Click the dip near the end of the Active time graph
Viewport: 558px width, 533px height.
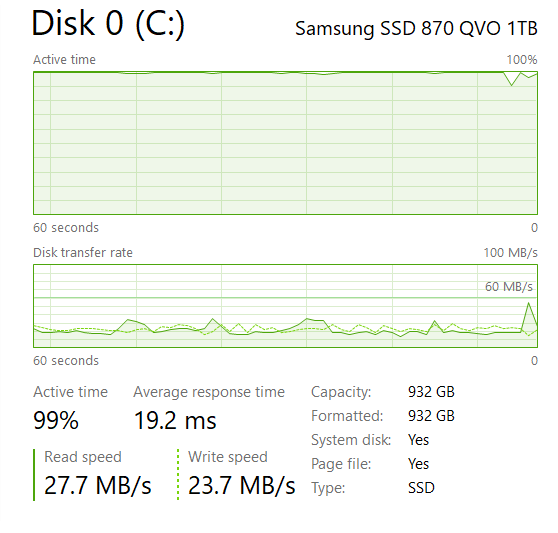[511, 79]
